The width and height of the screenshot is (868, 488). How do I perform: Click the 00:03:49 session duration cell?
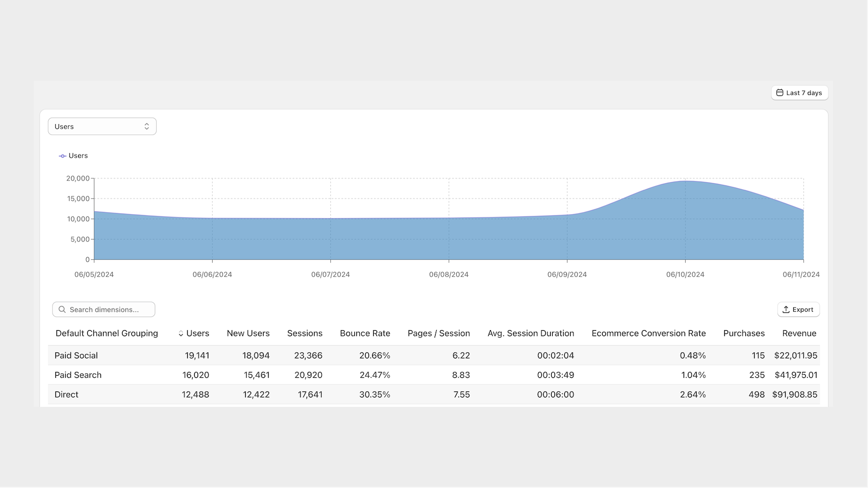[x=556, y=375]
